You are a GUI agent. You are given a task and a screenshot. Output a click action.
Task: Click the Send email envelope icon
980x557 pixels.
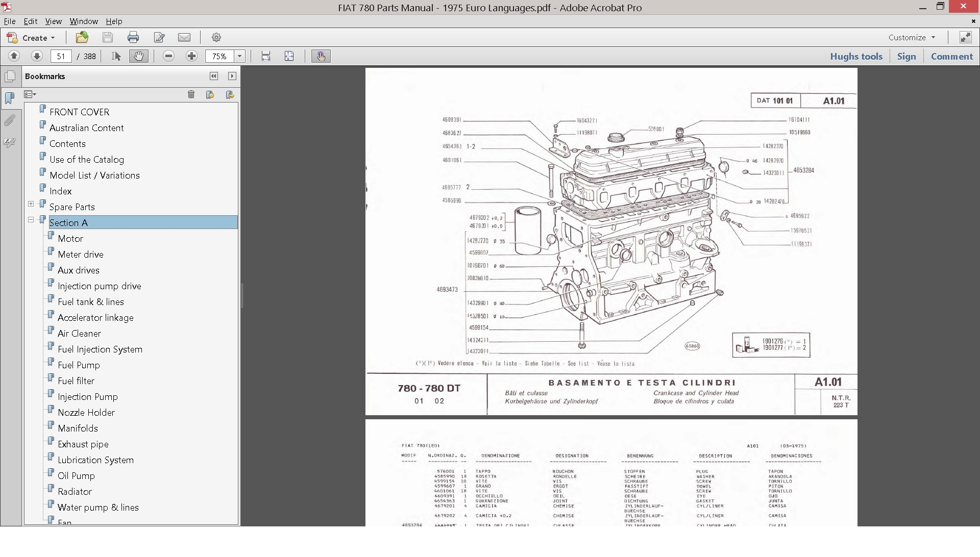point(184,37)
